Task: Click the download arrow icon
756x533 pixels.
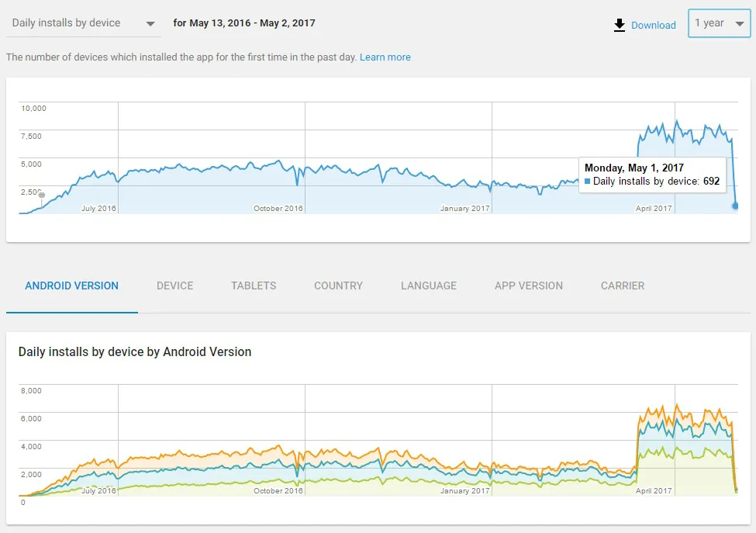Action: click(620, 25)
